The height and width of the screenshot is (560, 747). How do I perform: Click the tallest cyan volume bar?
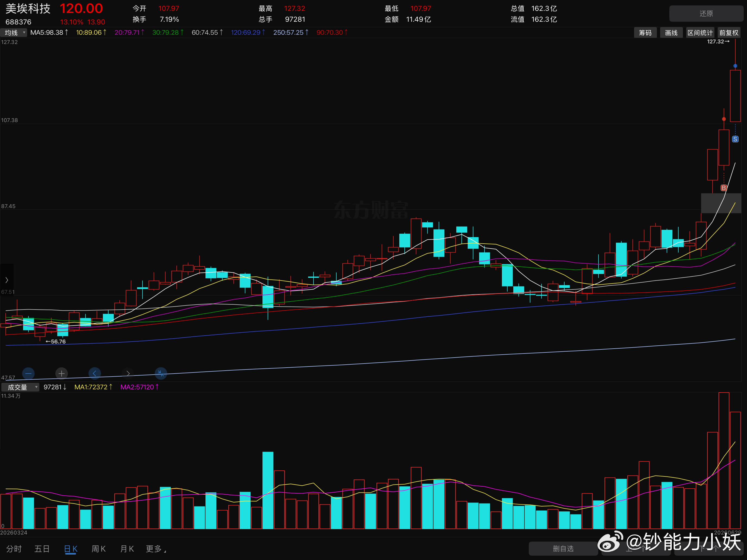click(268, 490)
